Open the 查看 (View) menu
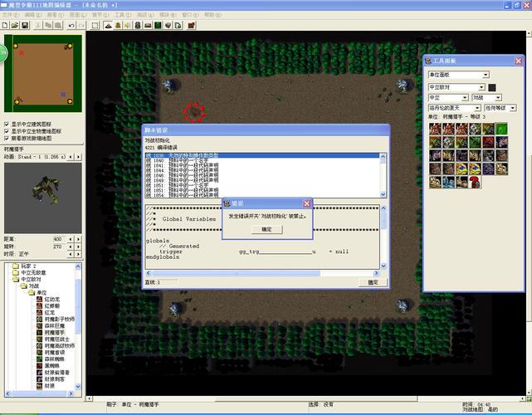 click(x=56, y=15)
